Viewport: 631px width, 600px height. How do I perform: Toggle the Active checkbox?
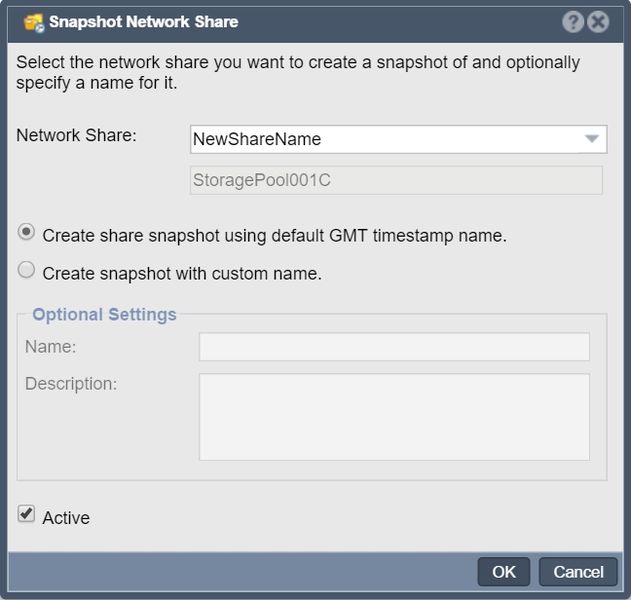pos(26,514)
